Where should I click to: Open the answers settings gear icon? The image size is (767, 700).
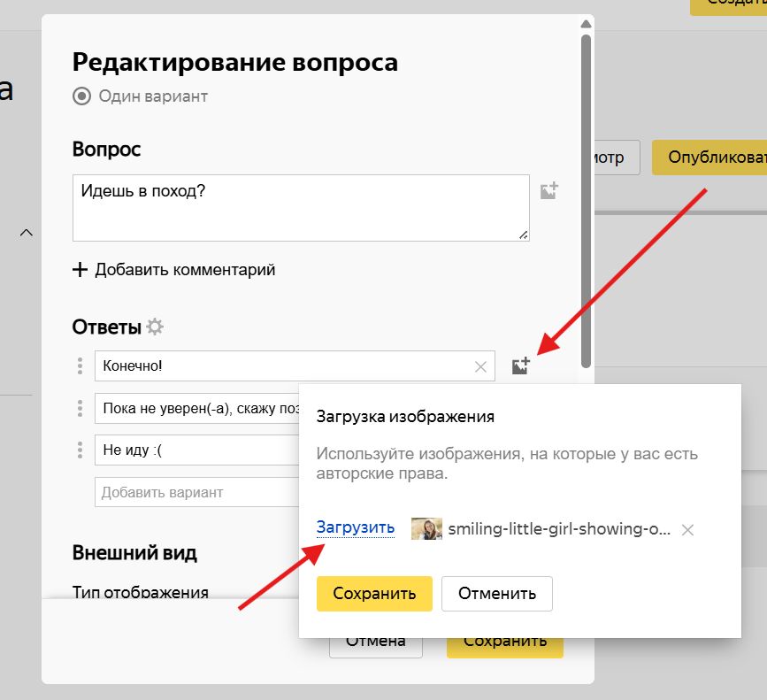155,327
